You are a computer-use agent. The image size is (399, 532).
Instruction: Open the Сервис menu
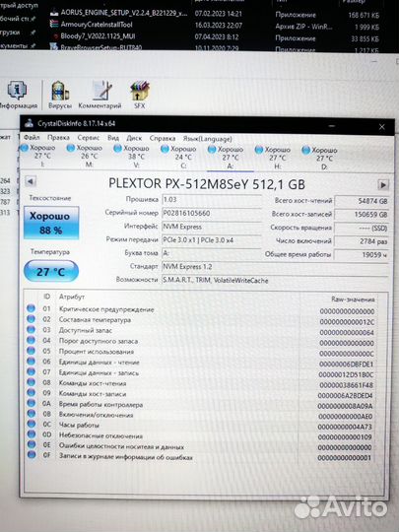[x=89, y=138]
